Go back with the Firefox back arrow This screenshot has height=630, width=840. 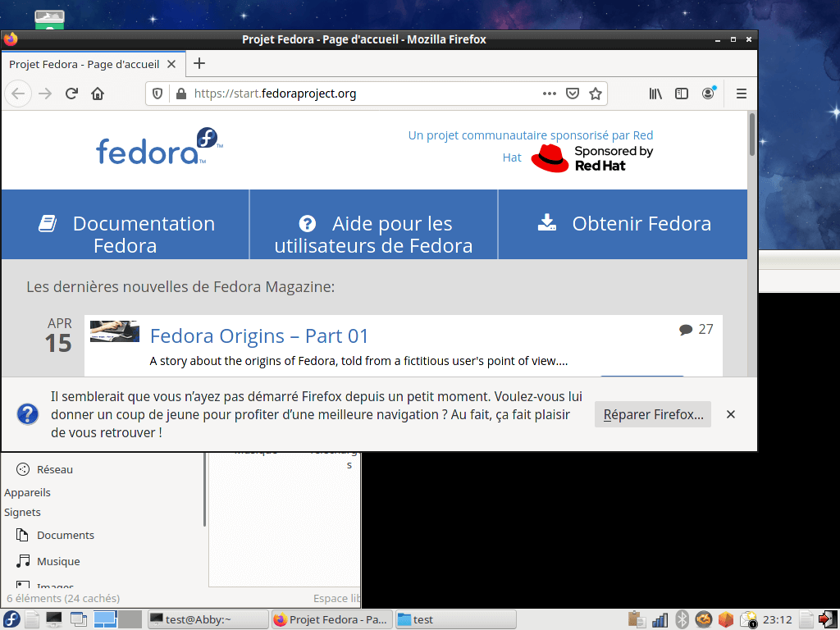(x=18, y=94)
